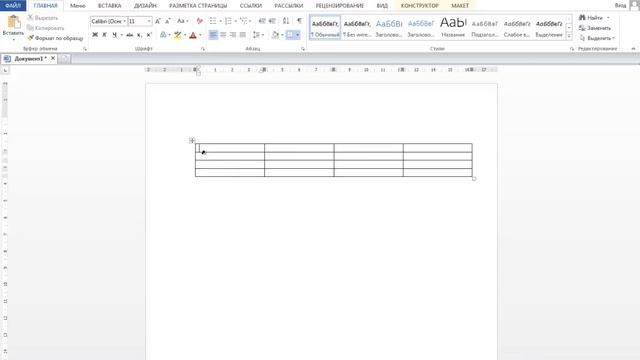The width and height of the screenshot is (640, 360).
Task: Open the Font dialog launcher
Action: [x=203, y=49]
